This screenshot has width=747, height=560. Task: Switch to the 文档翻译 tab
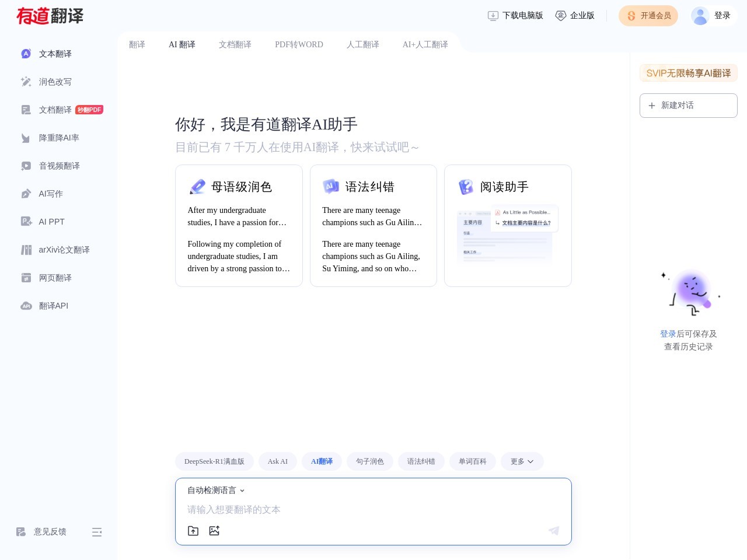[x=235, y=44]
